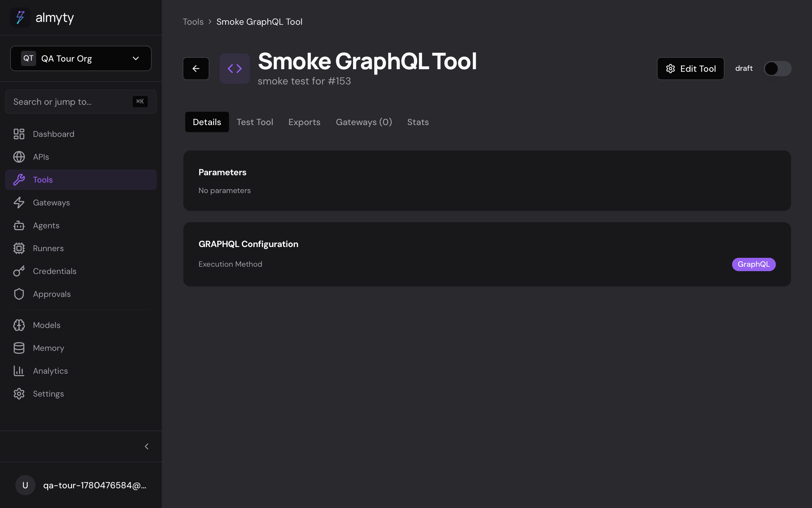Click the Credentials key icon
The height and width of the screenshot is (508, 812).
[x=19, y=271]
